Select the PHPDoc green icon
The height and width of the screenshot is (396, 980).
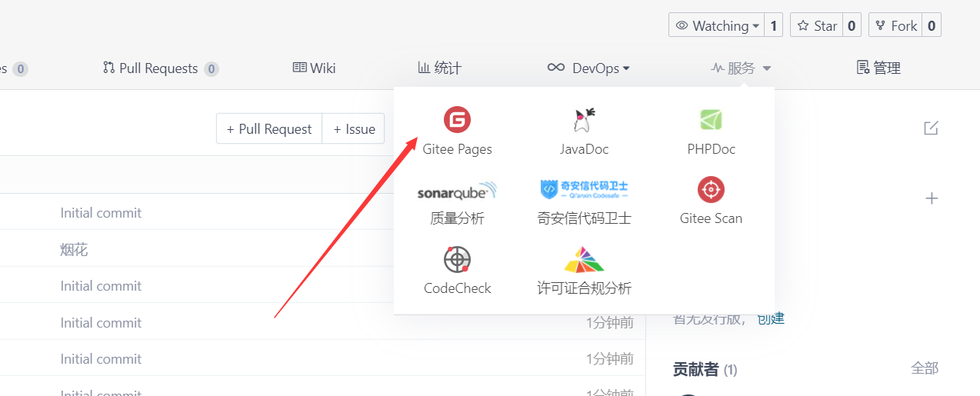711,120
